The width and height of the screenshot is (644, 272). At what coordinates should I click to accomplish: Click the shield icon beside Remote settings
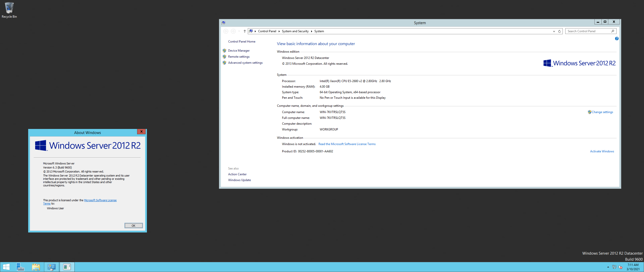click(x=224, y=57)
